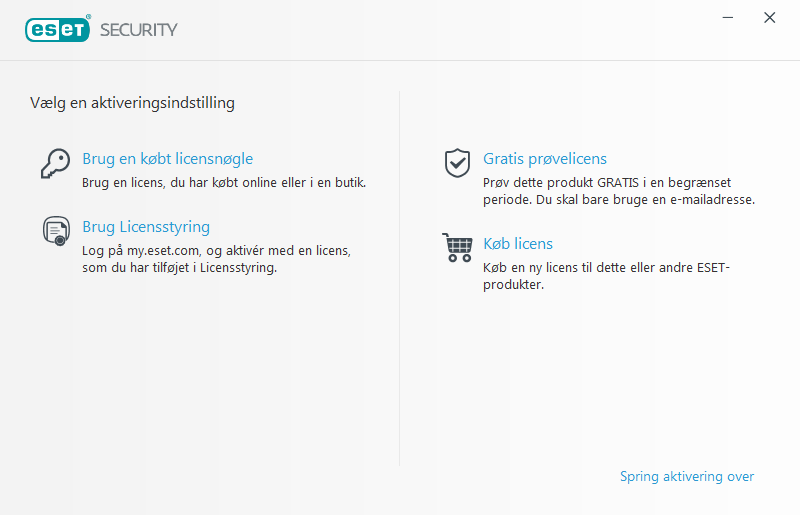Choose "Brug Licensstyring" activation option

(146, 227)
